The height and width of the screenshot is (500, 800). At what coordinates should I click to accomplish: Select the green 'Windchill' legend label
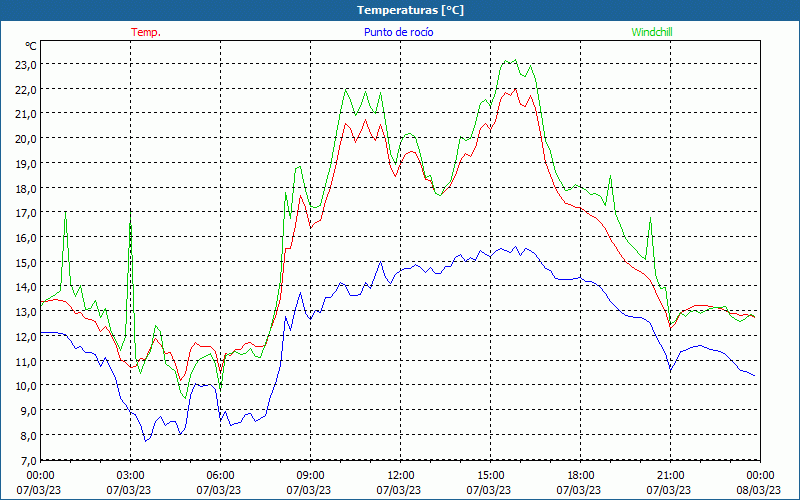click(652, 32)
